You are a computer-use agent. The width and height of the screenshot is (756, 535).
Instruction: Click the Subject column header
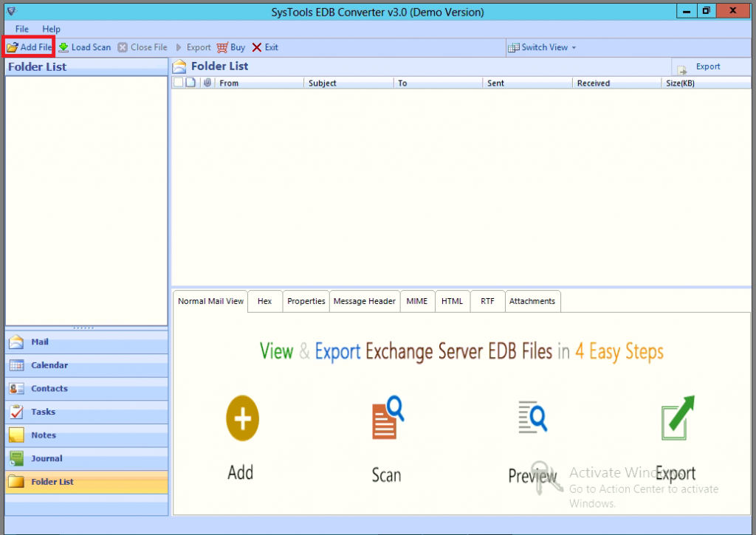(323, 83)
